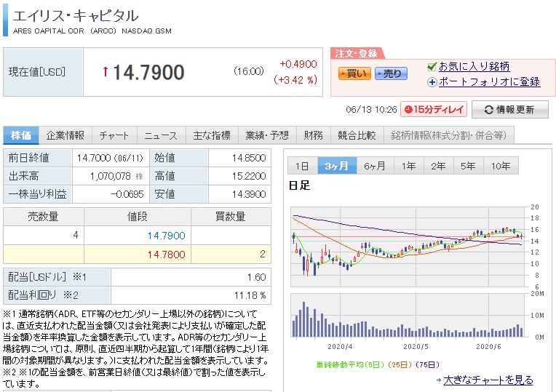Switch to 競合比較 tab
Viewport: 556px width, 392px height.
tap(357, 135)
